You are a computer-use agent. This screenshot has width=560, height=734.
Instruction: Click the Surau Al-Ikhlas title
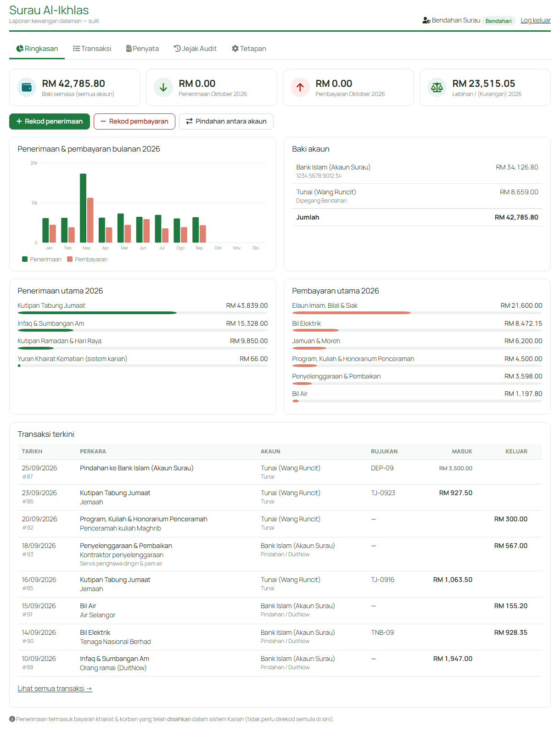(x=49, y=10)
